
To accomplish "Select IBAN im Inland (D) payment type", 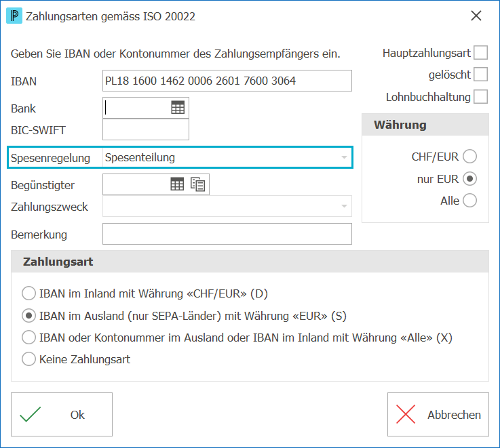I will point(28,293).
